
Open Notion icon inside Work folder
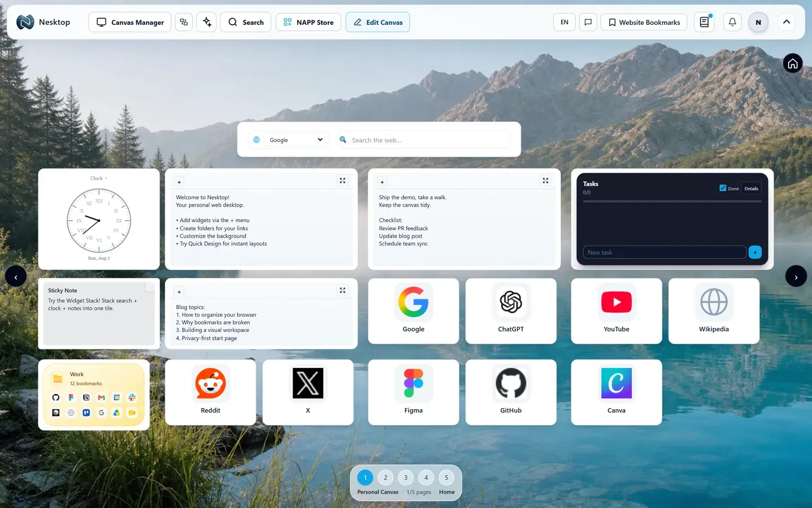[x=86, y=397]
